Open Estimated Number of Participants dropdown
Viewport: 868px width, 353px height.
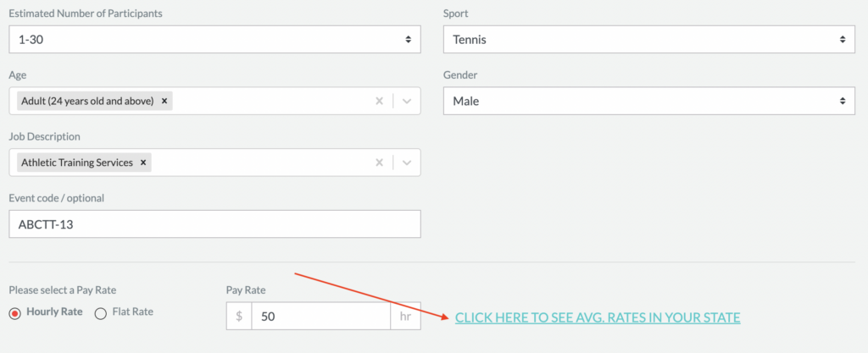(x=214, y=39)
